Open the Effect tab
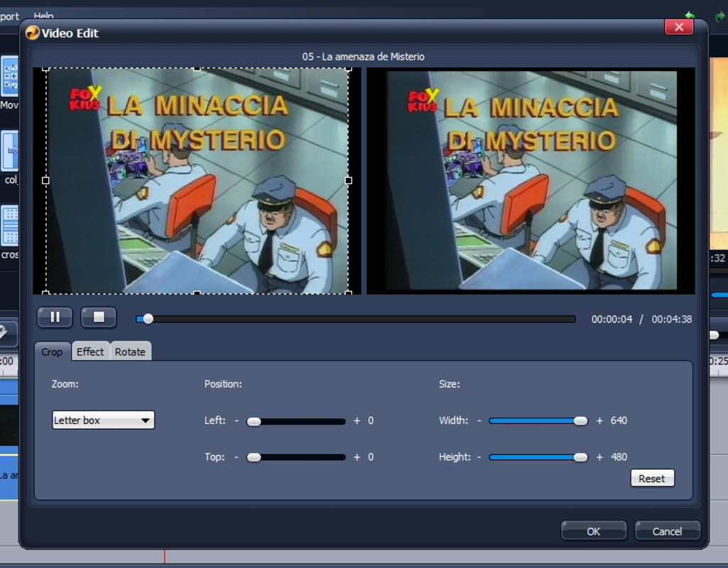 tap(90, 351)
